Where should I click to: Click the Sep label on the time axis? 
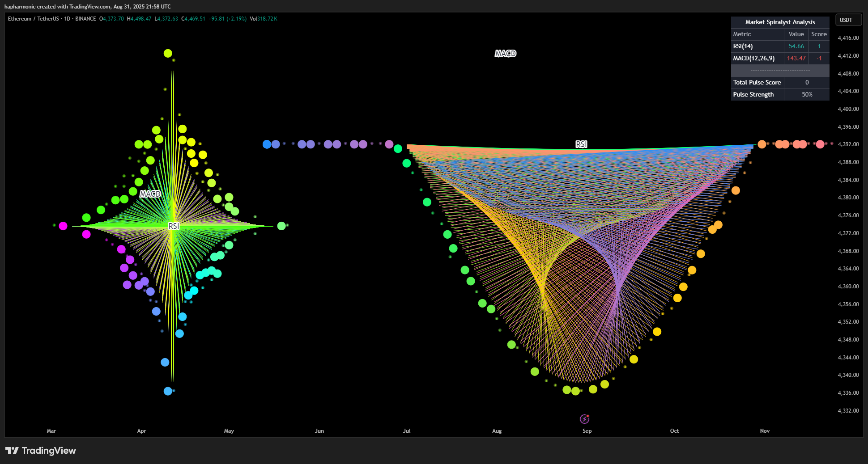(x=587, y=431)
